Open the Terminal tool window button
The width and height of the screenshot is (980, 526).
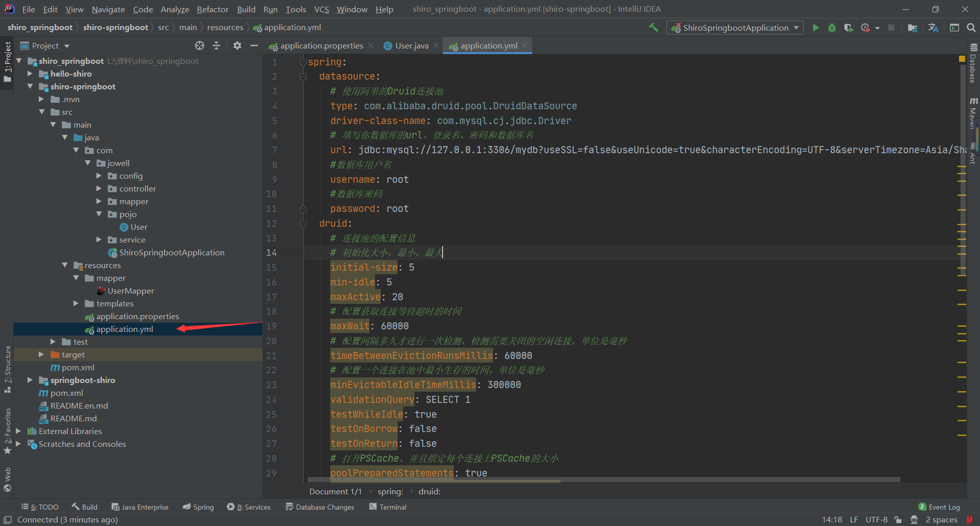click(x=387, y=507)
